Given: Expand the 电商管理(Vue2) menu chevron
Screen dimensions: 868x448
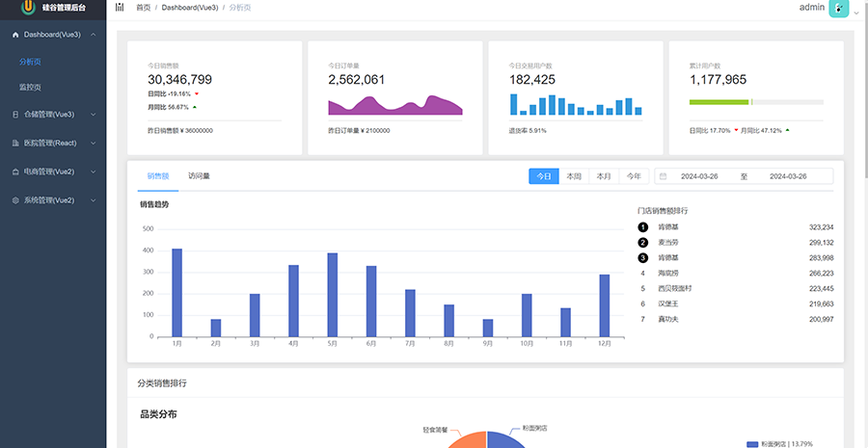Looking at the screenshot, I should tap(93, 171).
